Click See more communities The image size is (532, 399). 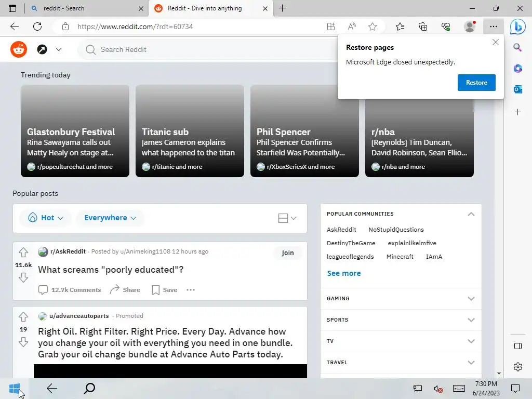click(344, 273)
